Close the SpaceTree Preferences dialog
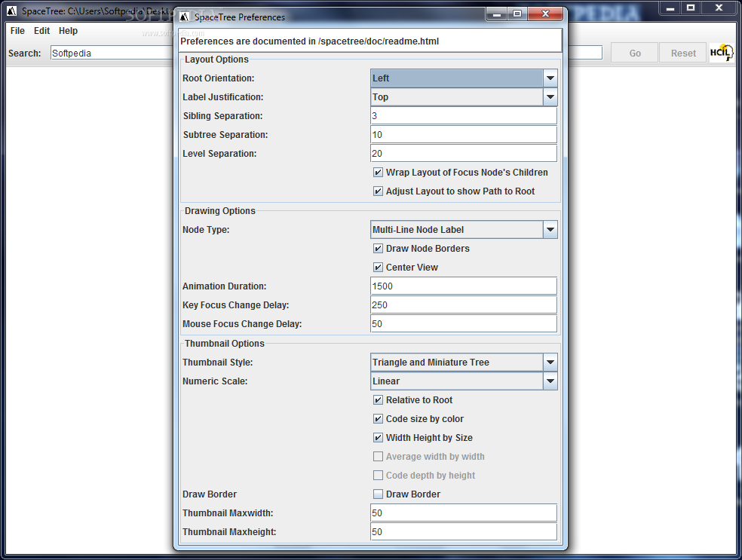Screen dimensions: 742x560 (545, 14)
